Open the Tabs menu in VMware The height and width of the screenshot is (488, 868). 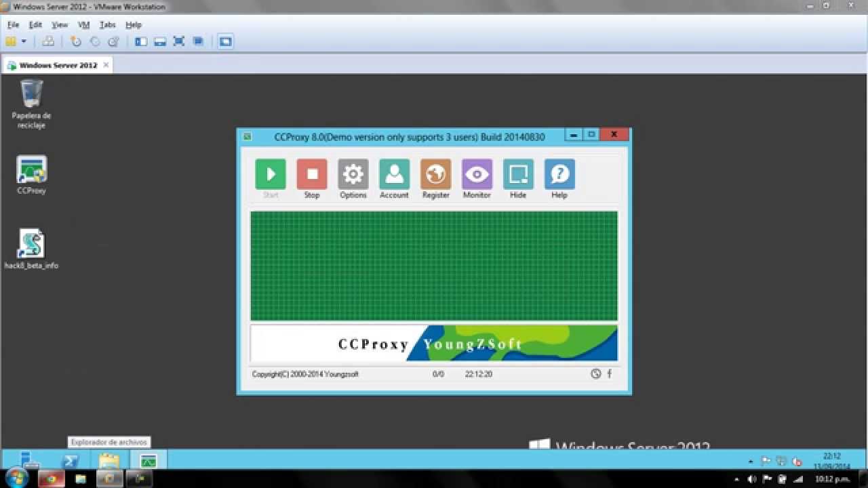pos(108,24)
